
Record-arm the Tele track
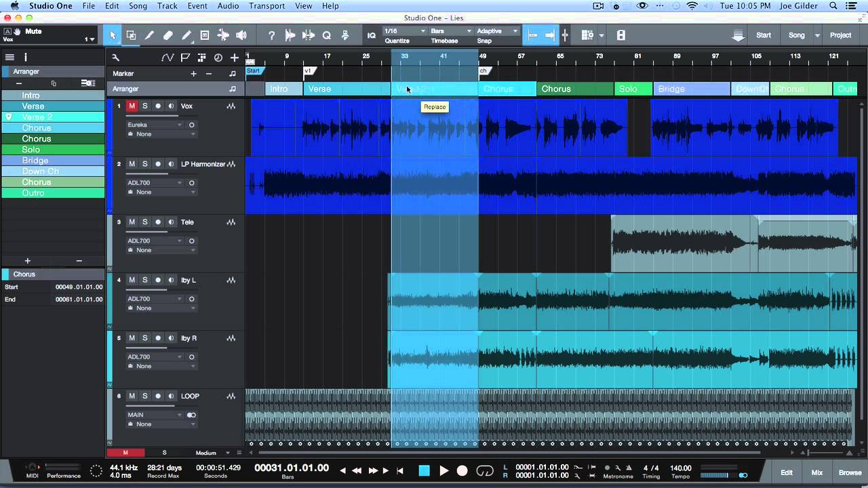coord(158,222)
